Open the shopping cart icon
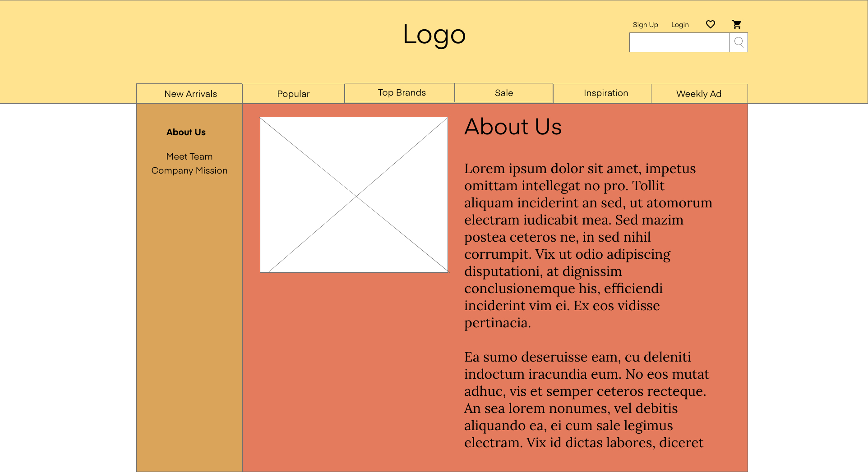The height and width of the screenshot is (472, 868). (737, 24)
